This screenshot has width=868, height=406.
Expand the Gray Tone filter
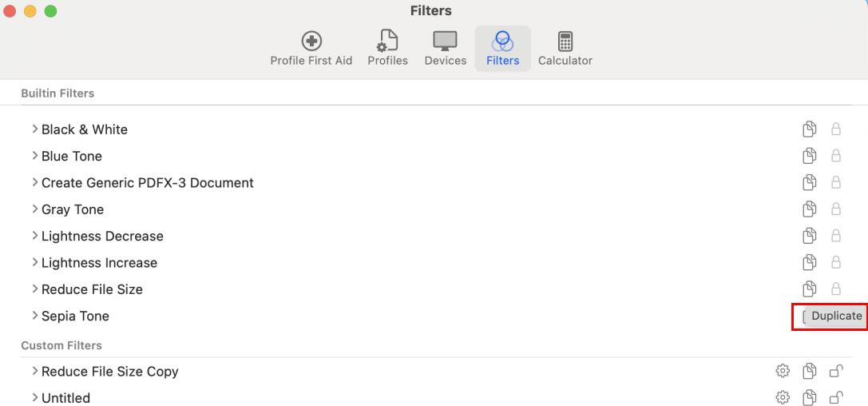point(35,209)
